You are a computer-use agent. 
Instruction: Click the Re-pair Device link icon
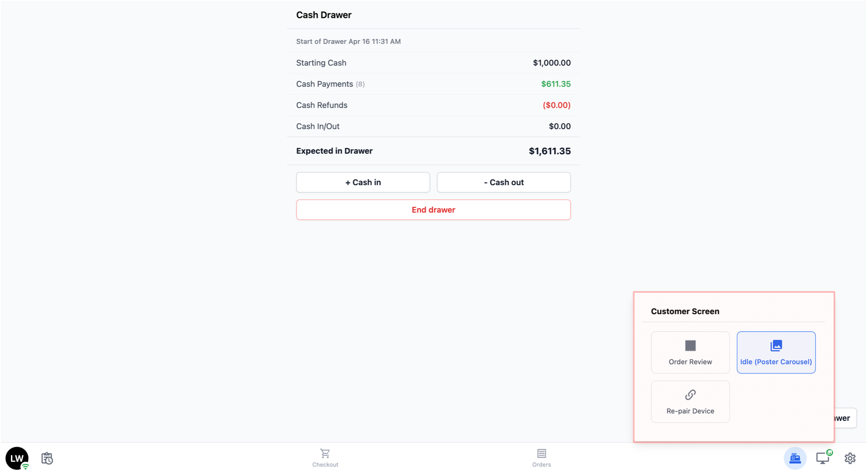click(x=690, y=395)
